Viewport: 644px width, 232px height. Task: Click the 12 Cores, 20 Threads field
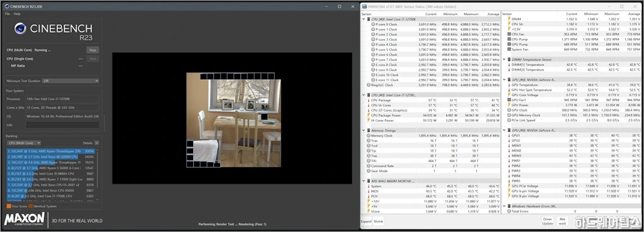(62, 108)
